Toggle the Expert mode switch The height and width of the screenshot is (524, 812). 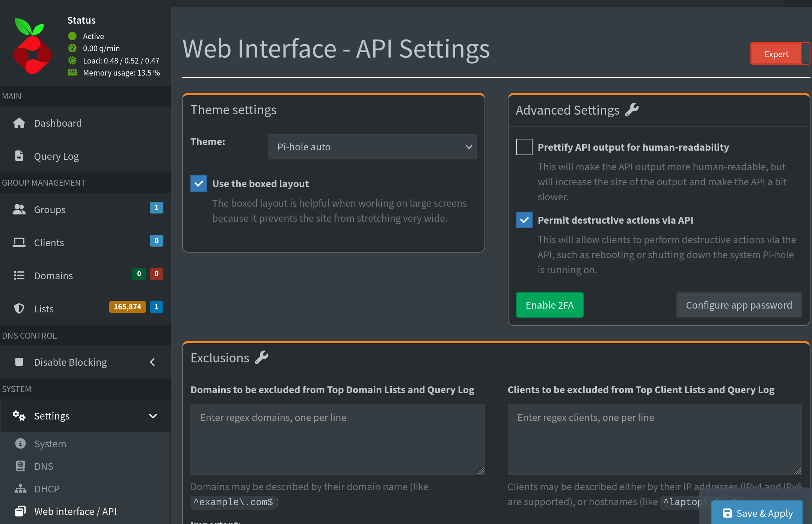tap(780, 54)
